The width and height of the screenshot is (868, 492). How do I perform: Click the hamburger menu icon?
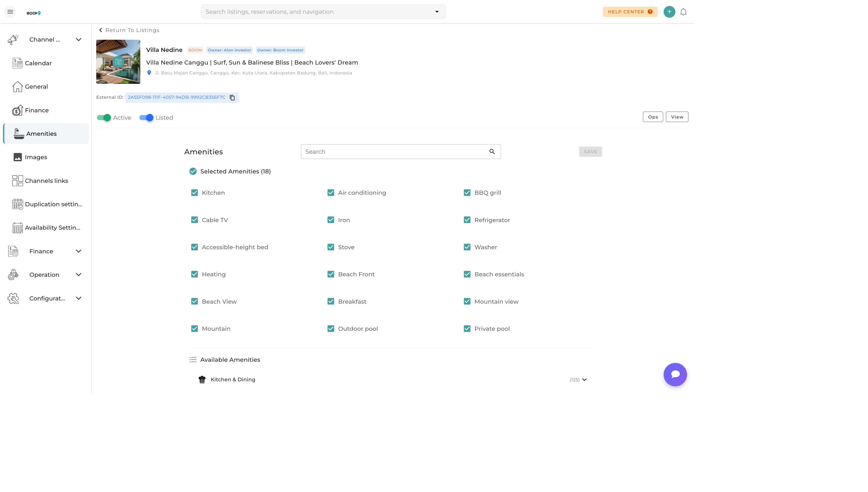click(x=10, y=12)
